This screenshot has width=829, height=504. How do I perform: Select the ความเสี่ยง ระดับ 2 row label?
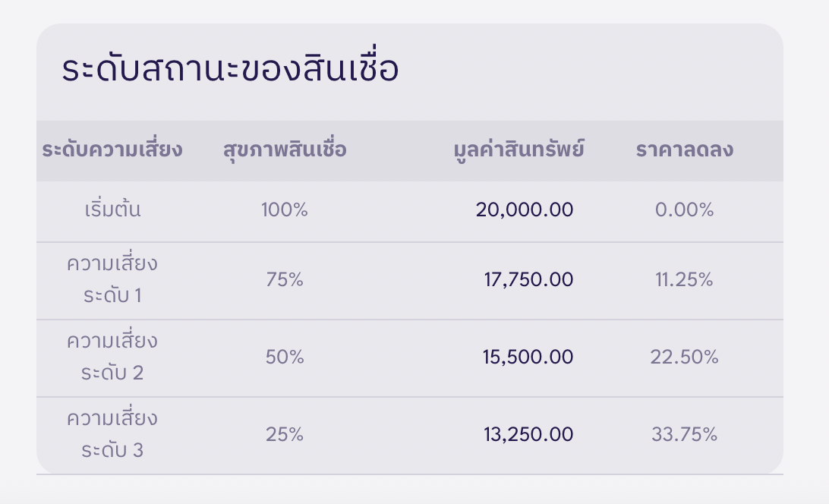[x=112, y=357]
